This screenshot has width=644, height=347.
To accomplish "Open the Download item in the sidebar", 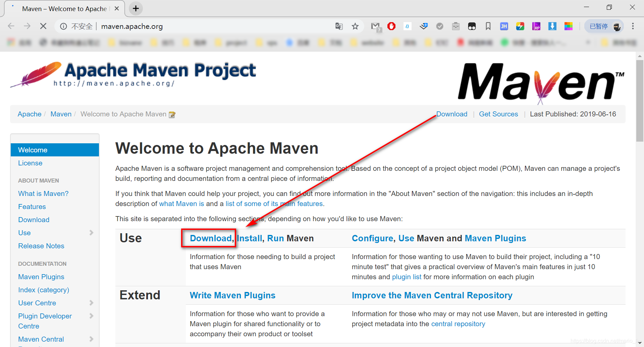I will click(x=34, y=220).
